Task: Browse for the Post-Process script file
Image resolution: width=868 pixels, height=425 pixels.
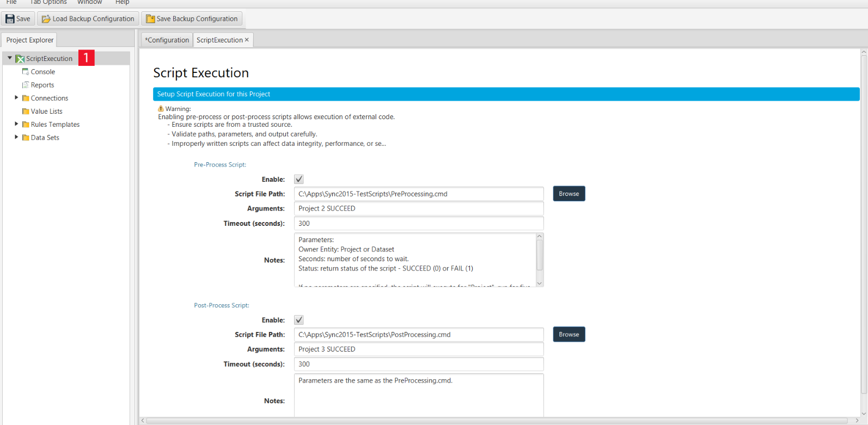Action: click(569, 335)
